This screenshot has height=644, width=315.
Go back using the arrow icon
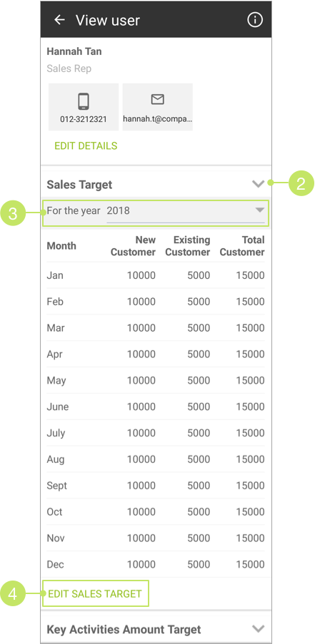(59, 20)
